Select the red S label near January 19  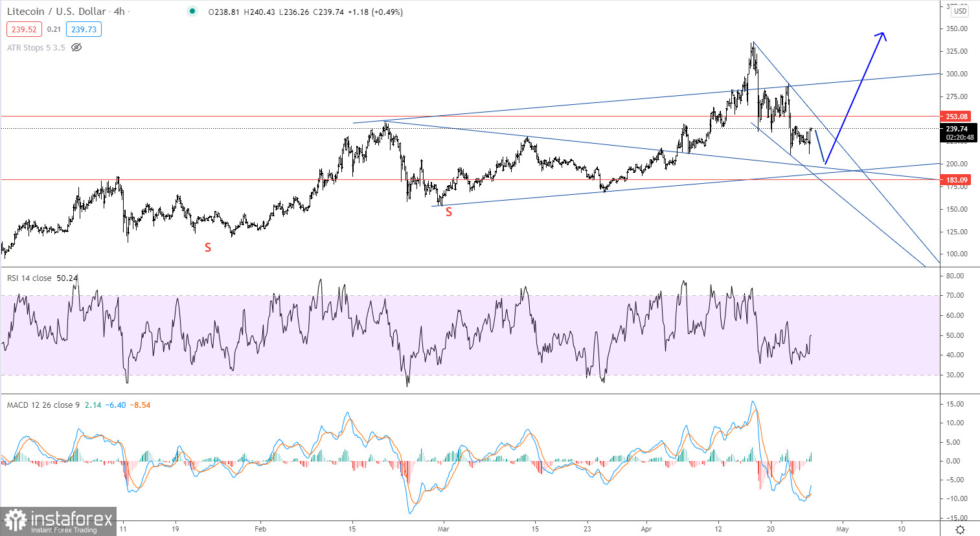pyautogui.click(x=208, y=247)
